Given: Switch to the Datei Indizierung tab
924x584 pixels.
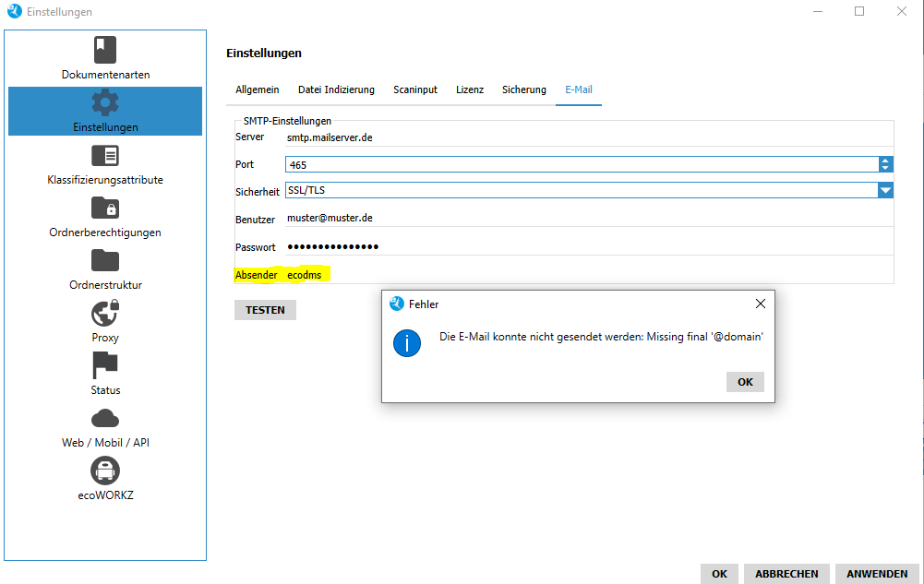Looking at the screenshot, I should 336,89.
